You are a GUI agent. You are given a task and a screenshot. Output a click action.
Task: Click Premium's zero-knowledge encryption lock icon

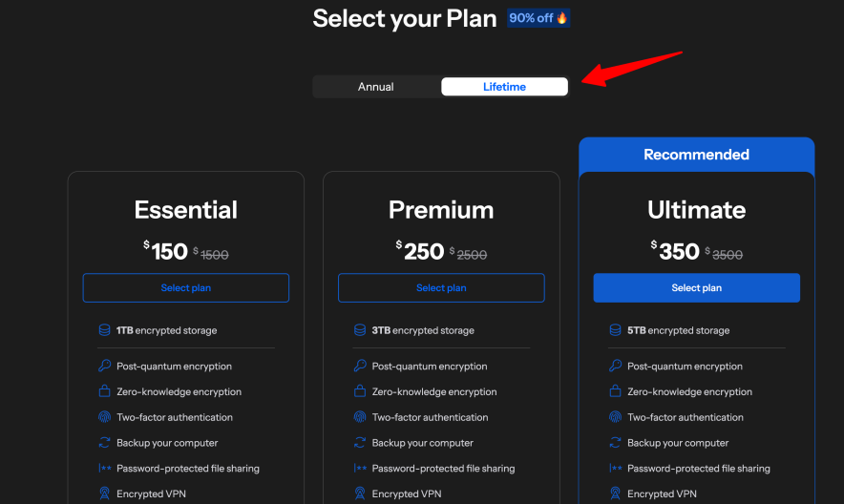pyautogui.click(x=360, y=391)
